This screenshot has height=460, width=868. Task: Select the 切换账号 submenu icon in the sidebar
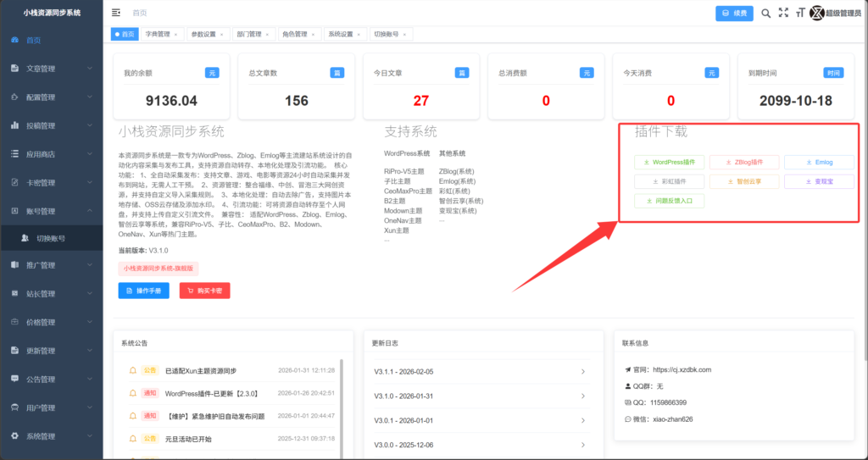(x=25, y=238)
